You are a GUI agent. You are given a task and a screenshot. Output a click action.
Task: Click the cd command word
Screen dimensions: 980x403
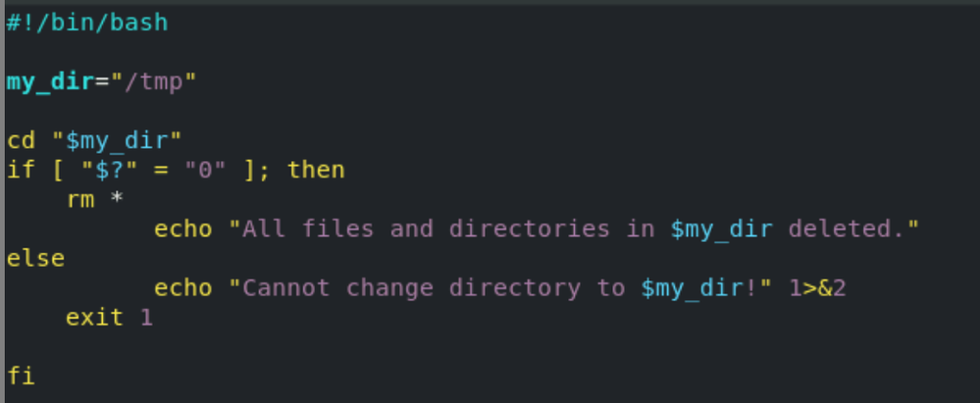pos(21,140)
